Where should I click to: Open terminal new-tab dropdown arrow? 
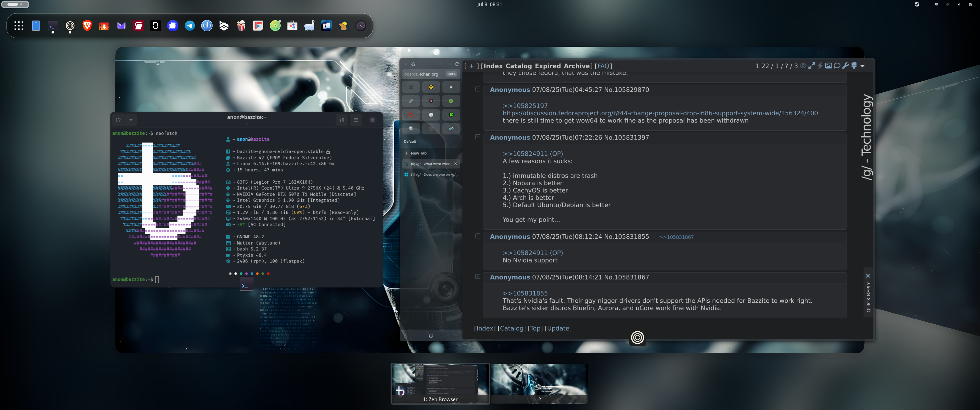[131, 120]
